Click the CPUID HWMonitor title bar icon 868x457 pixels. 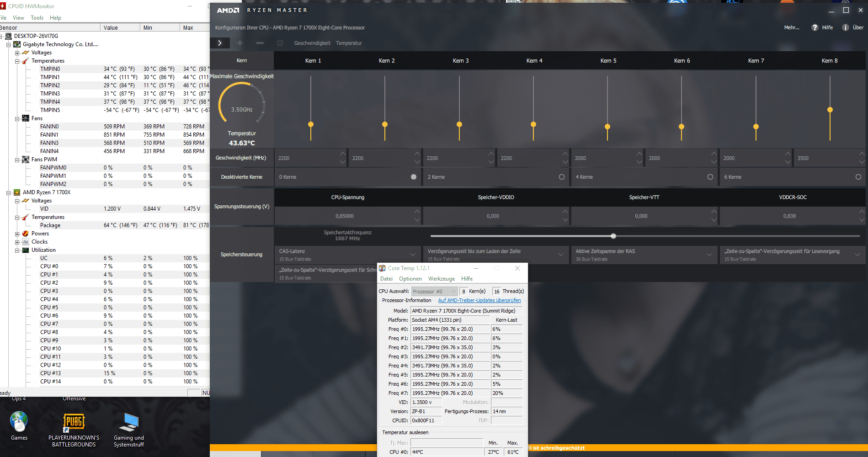[x=3, y=6]
